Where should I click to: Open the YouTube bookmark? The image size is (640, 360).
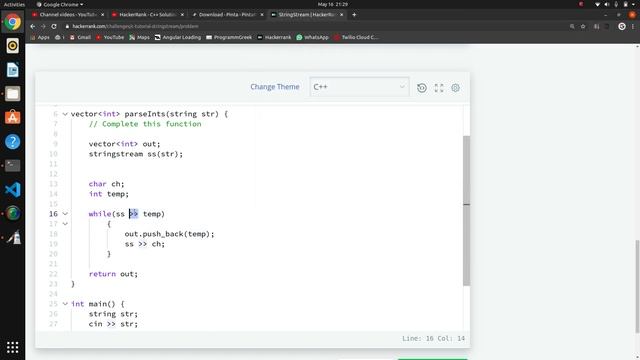(110, 37)
